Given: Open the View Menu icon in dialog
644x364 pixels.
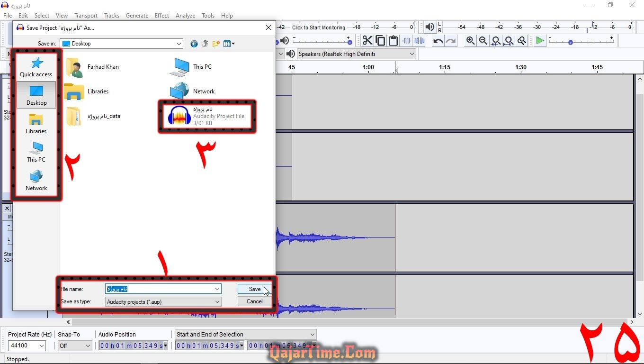Looking at the screenshot, I should coord(229,44).
